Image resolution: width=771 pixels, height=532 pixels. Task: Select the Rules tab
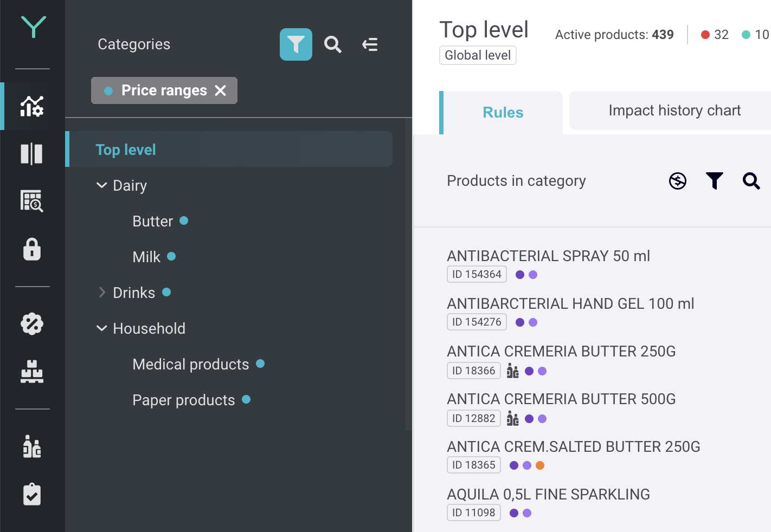click(503, 113)
